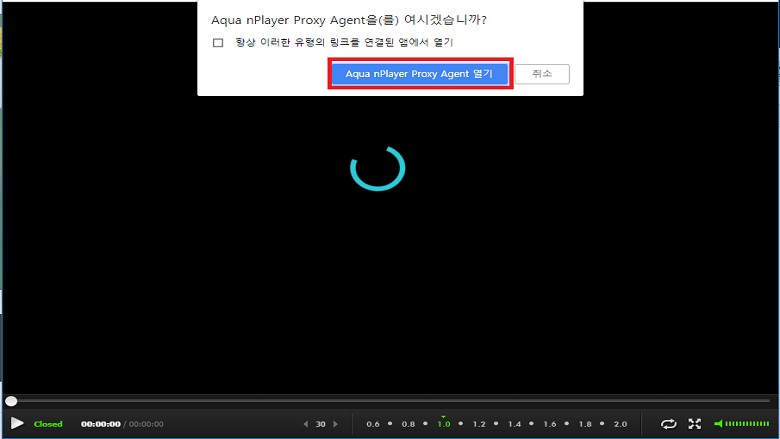This screenshot has height=439, width=780.
Task: Cancel the open-app dialog
Action: tap(542, 74)
